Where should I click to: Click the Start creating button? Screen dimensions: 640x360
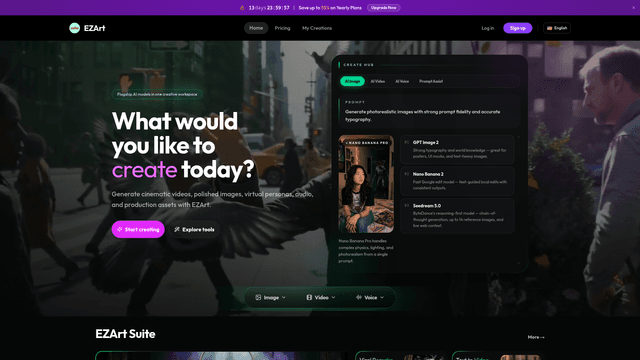click(x=138, y=229)
